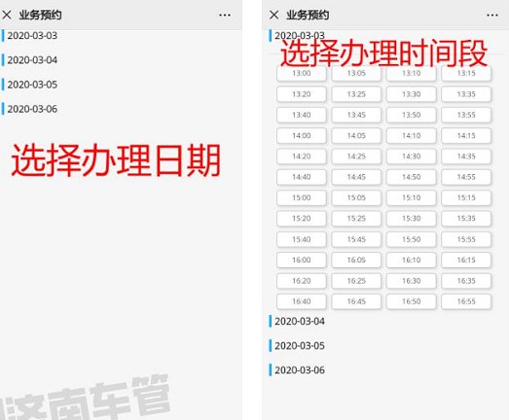
Task: Choose the 16:55 time slot
Action: point(466,301)
